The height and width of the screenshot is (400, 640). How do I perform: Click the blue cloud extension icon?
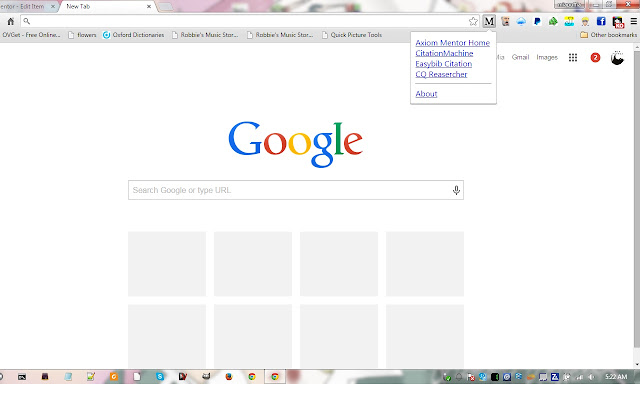pos(521,22)
